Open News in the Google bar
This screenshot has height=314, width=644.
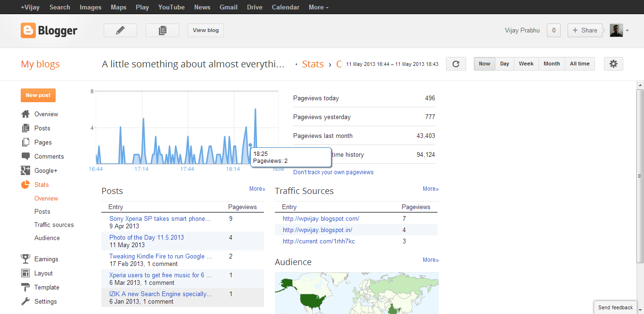(x=202, y=7)
